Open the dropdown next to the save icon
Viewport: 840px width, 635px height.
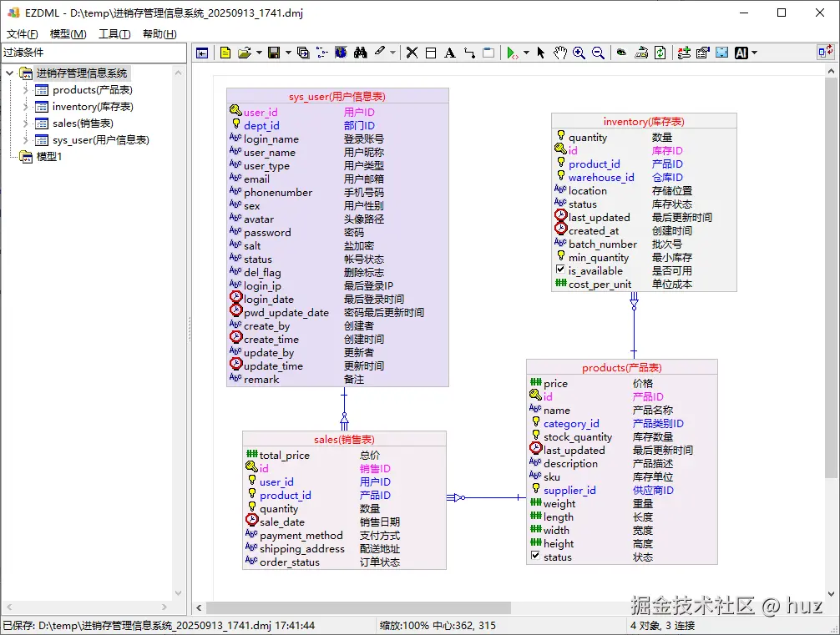coord(288,53)
